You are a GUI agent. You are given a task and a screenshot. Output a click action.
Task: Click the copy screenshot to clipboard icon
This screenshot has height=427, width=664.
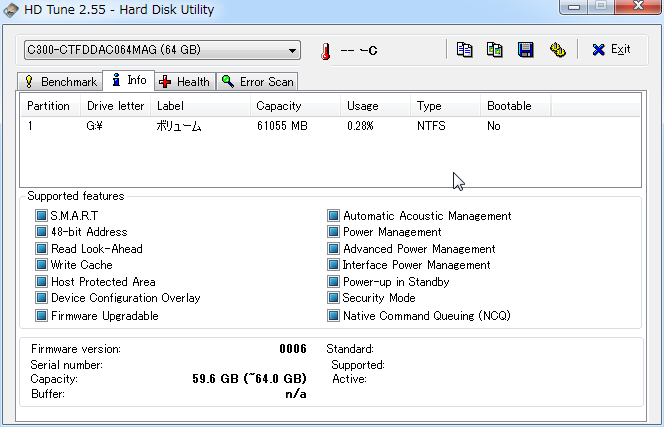pyautogui.click(x=495, y=50)
